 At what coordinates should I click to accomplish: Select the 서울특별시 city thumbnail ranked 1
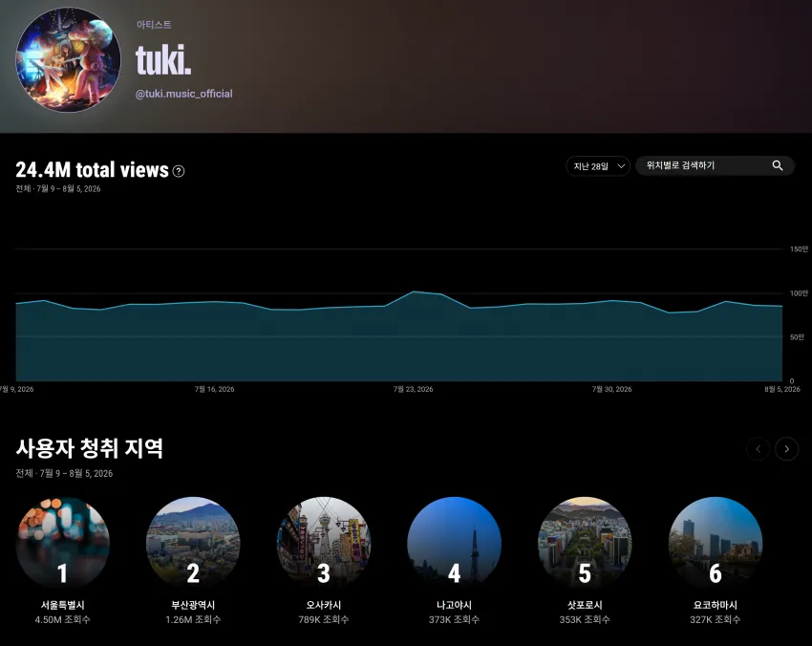point(63,544)
